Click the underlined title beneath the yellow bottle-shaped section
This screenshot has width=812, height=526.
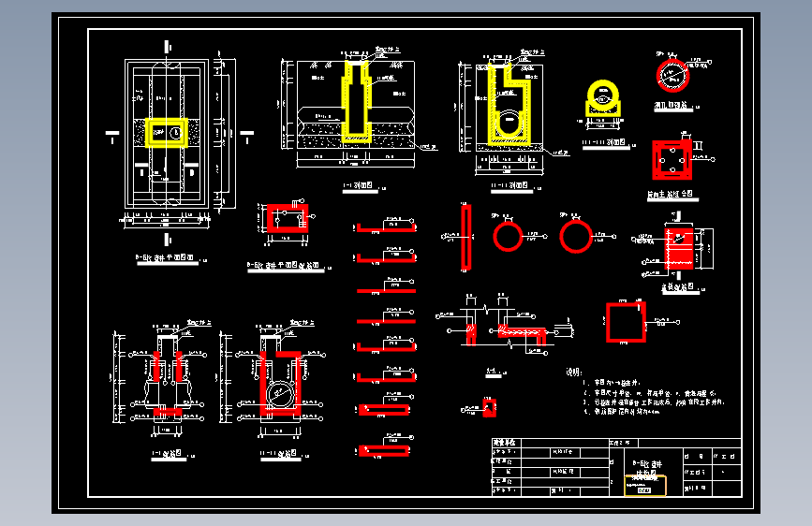(360, 187)
